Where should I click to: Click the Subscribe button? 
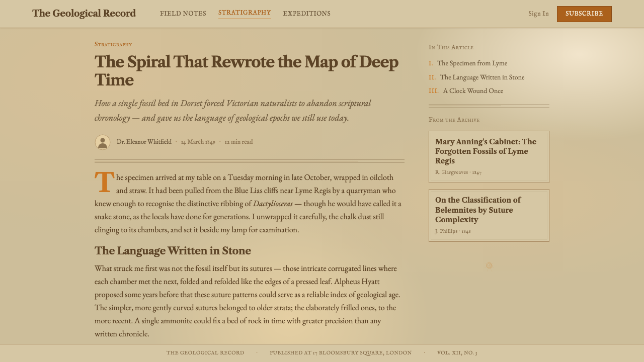(584, 14)
